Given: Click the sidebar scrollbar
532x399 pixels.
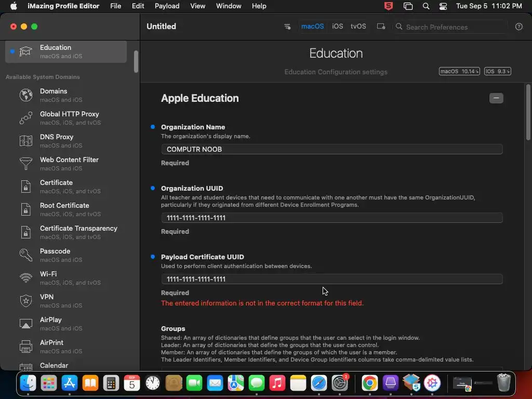Looking at the screenshot, I should point(136,61).
